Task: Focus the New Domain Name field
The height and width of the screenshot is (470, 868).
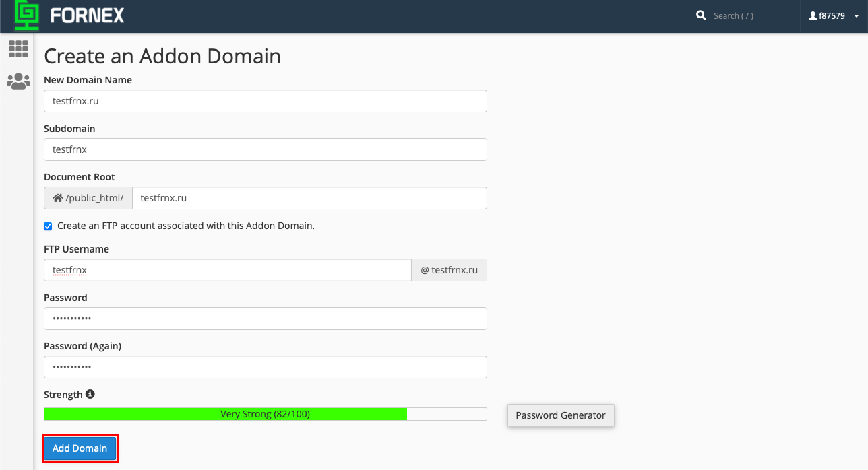Action: pyautogui.click(x=266, y=101)
